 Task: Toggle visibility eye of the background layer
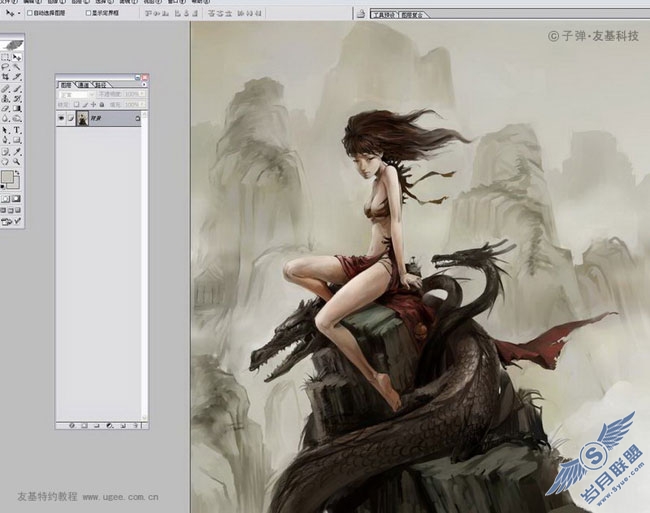point(61,118)
